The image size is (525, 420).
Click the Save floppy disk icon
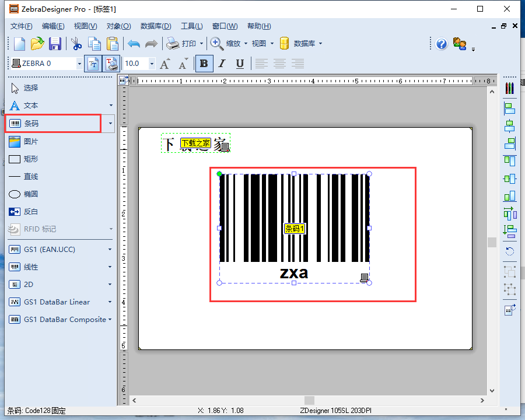click(55, 44)
